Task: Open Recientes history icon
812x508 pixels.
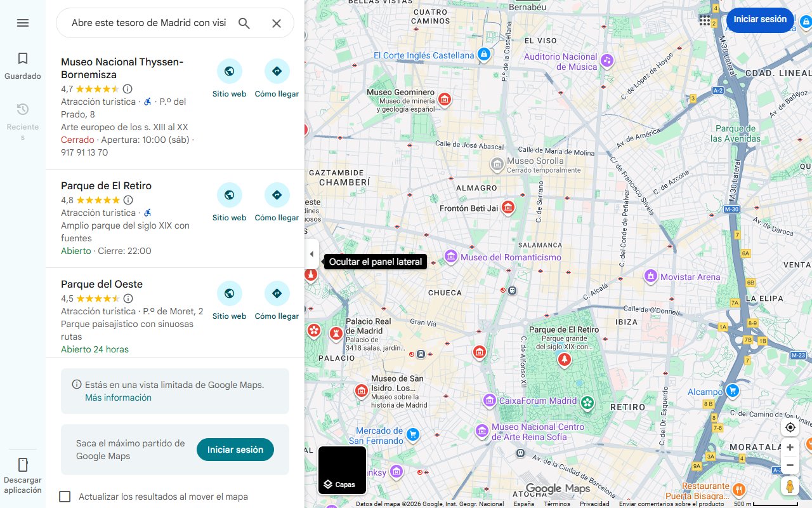Action: pos(23,109)
